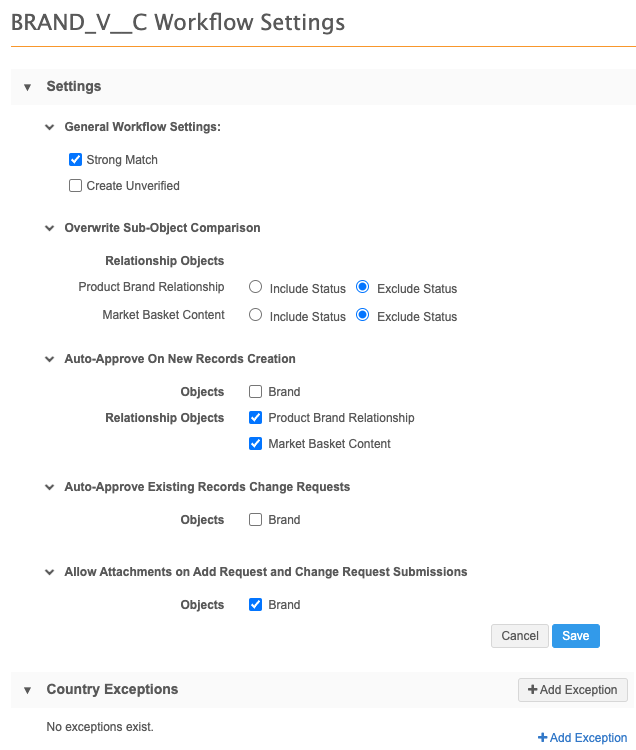
Task: Click the bottom Add Exception link
Action: click(582, 738)
